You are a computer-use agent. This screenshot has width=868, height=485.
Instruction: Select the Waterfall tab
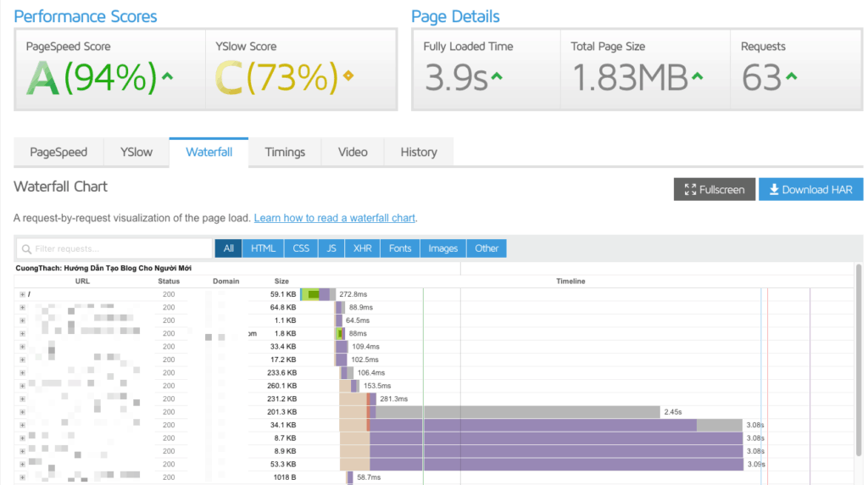tap(209, 152)
